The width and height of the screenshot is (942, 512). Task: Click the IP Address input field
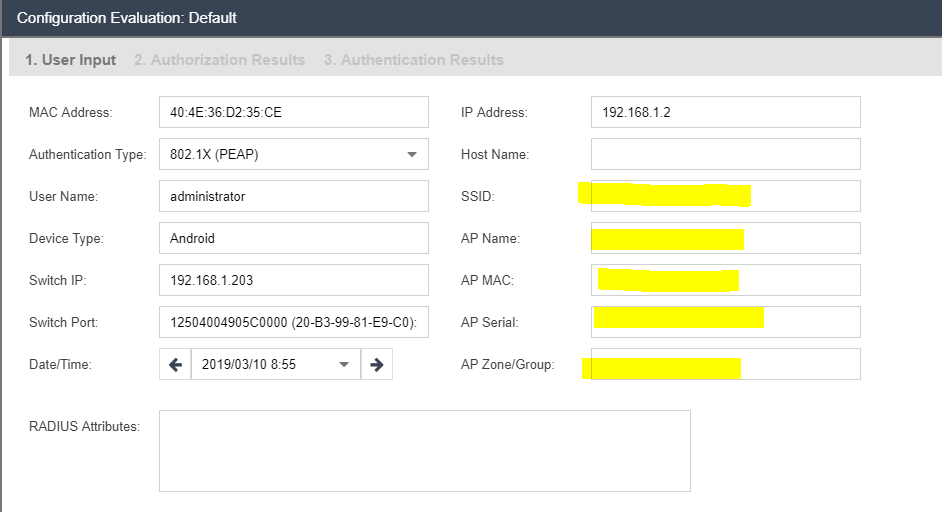coord(725,112)
